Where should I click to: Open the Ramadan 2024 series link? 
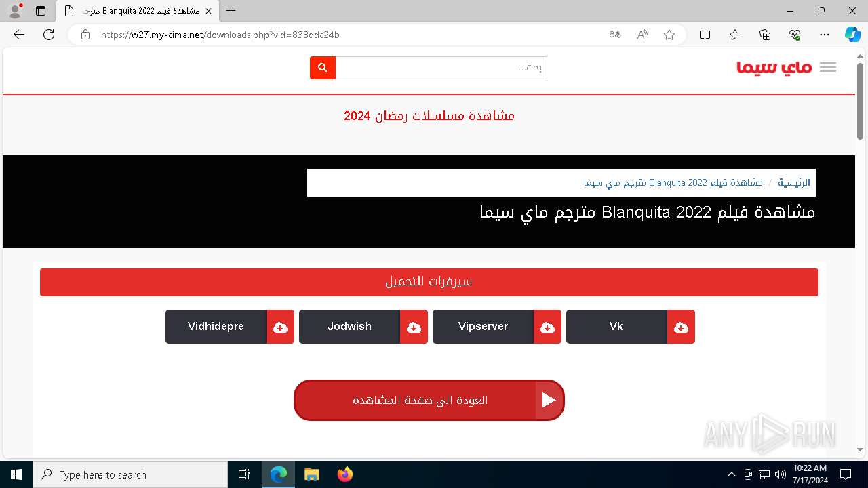pos(429,116)
